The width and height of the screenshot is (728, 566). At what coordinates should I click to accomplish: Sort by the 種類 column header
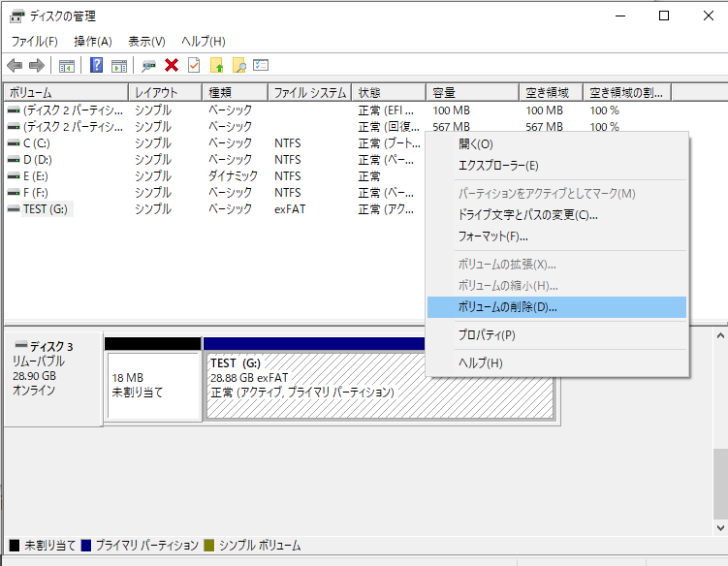pyautogui.click(x=236, y=93)
